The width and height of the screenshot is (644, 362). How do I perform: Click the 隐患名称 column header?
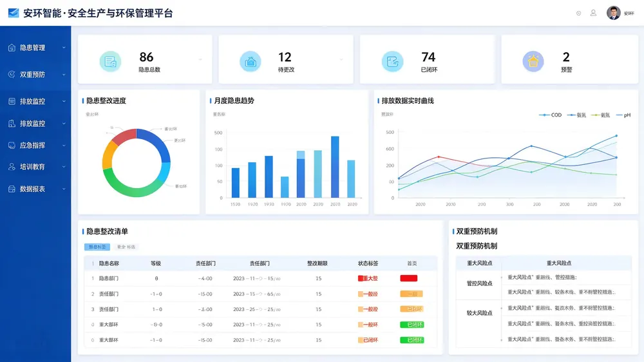coord(109,263)
